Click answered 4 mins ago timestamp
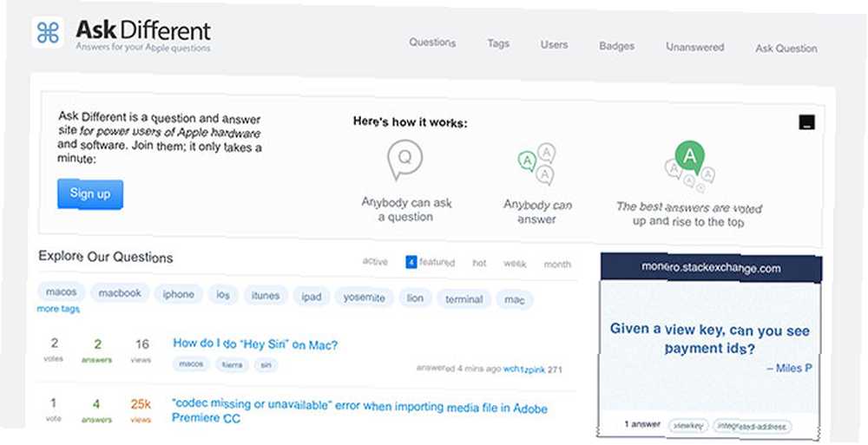The height and width of the screenshot is (445, 868). pos(458,368)
